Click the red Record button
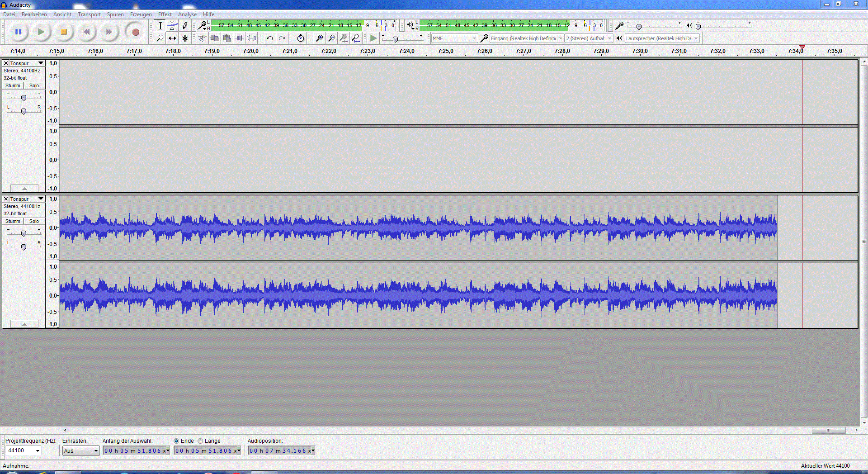Viewport: 868px width, 474px height. (135, 32)
